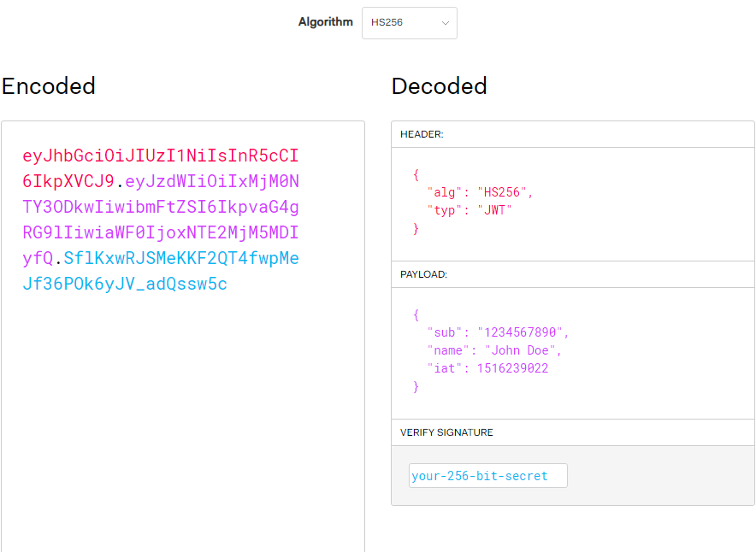The width and height of the screenshot is (756, 552).
Task: Click the your-256-bit-secret input field
Action: pyautogui.click(x=488, y=476)
